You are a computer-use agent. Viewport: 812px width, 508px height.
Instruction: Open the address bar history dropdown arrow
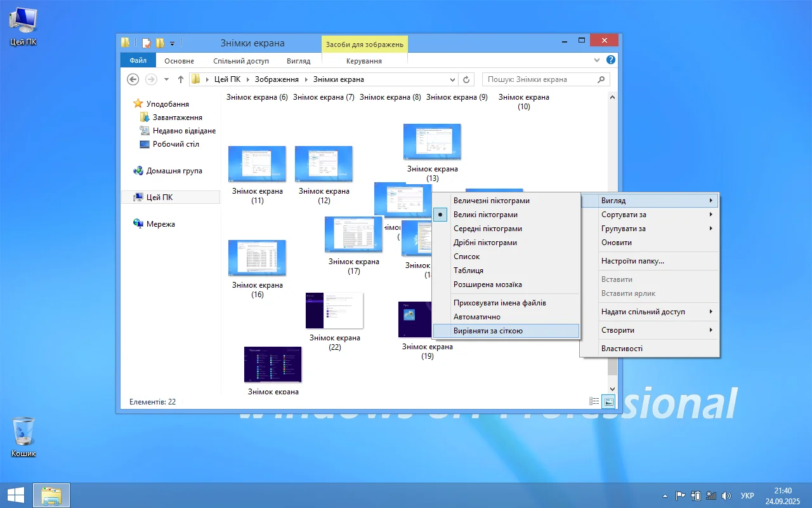(x=452, y=79)
